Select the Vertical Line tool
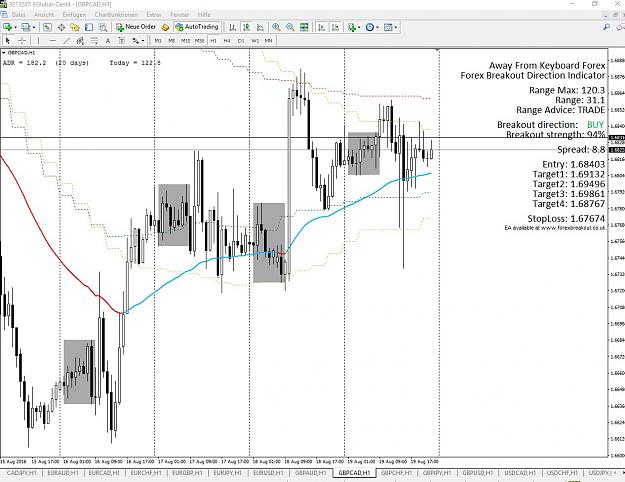Viewport: 625px width, 482px height. 38,41
